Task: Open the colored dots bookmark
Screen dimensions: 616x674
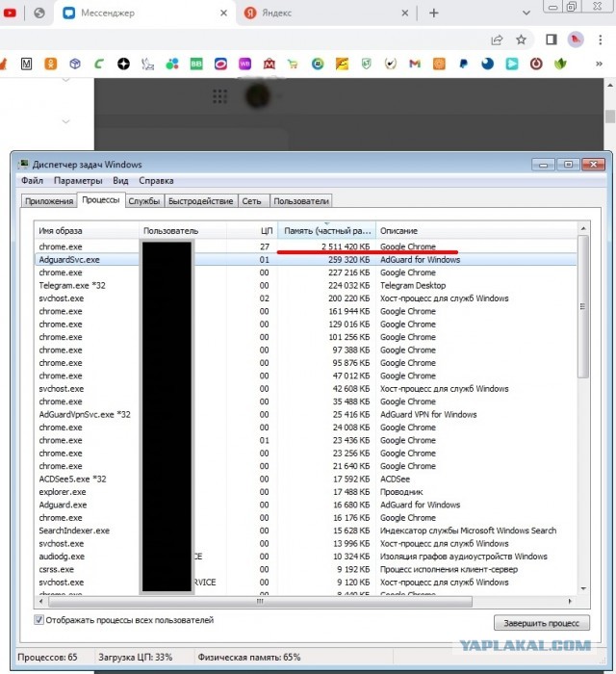Action: (x=172, y=65)
